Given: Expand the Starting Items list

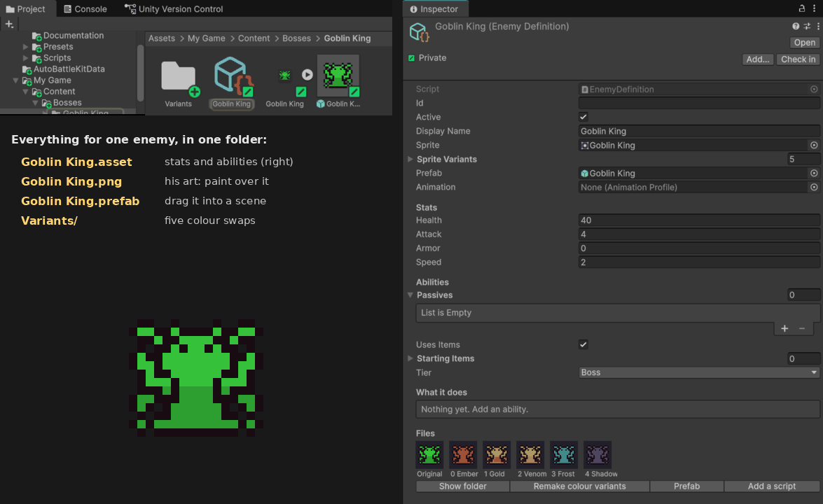Looking at the screenshot, I should click(x=410, y=358).
